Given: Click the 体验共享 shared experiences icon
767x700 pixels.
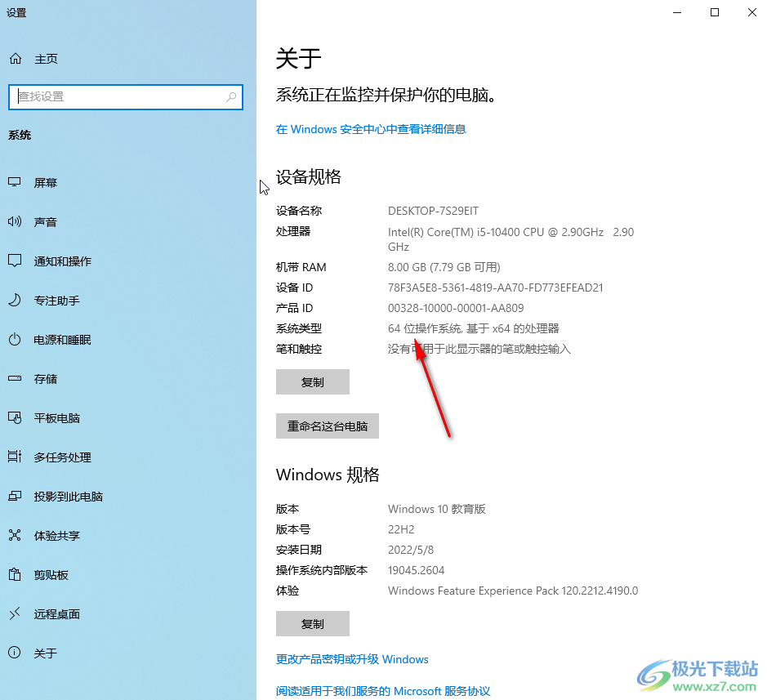Looking at the screenshot, I should tap(15, 535).
